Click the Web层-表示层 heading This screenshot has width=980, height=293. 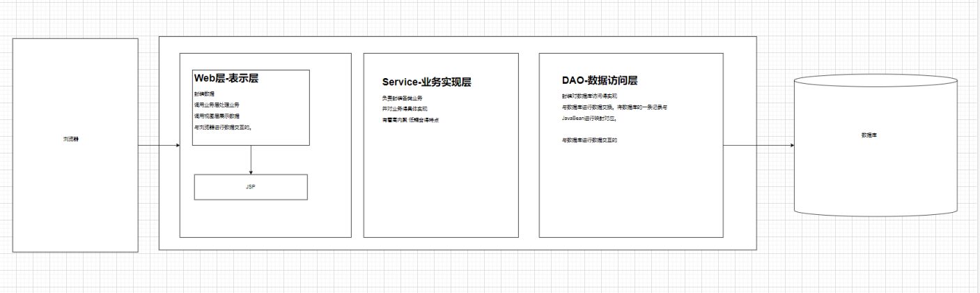pos(226,79)
